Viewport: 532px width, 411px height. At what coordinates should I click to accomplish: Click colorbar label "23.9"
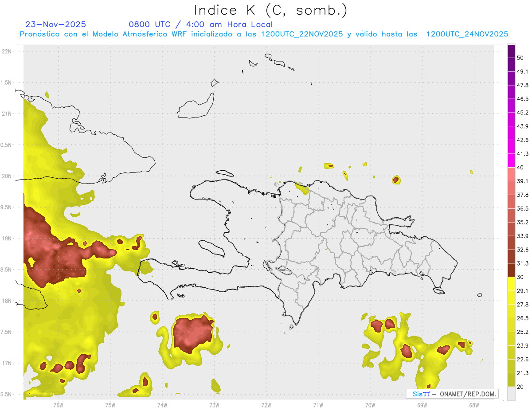(523, 346)
